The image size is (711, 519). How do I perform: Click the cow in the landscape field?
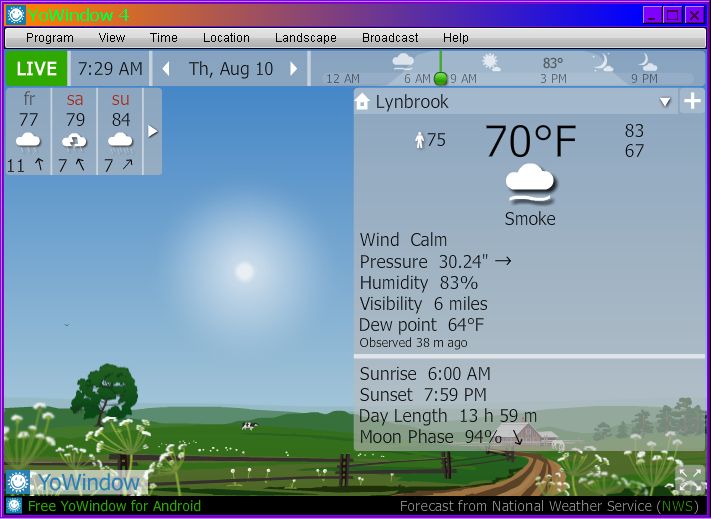[x=249, y=426]
